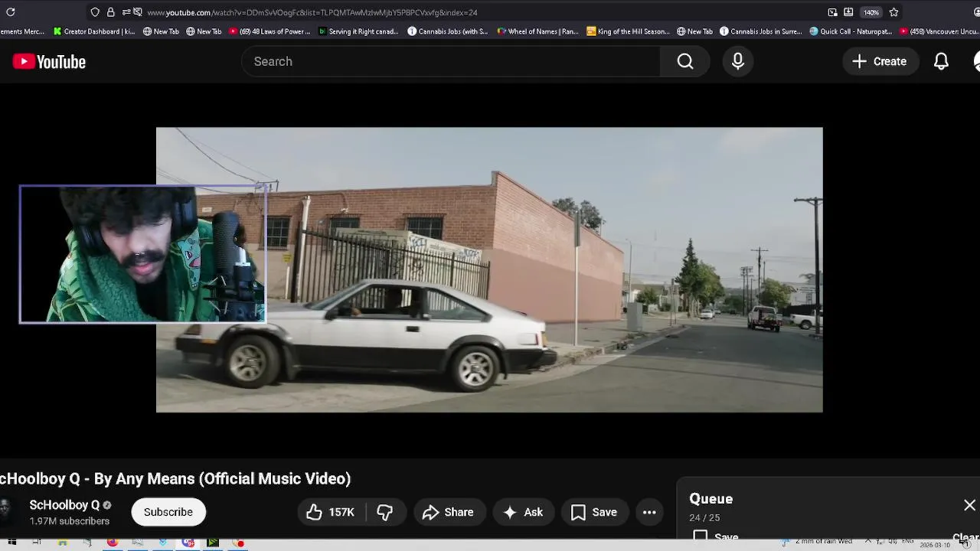Click the weather rain forecast in taskbar
The image size is (980, 551).
pos(818,541)
